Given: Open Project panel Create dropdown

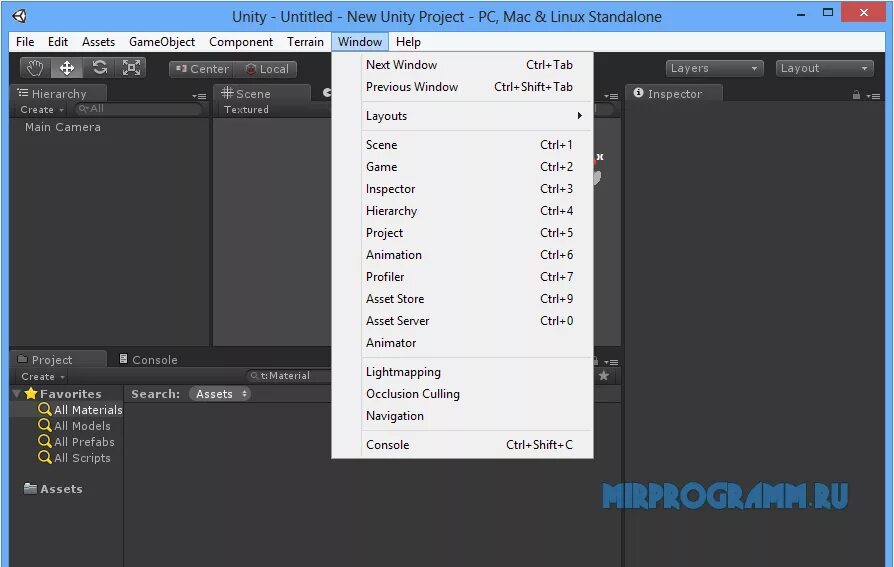Looking at the screenshot, I should 43,376.
